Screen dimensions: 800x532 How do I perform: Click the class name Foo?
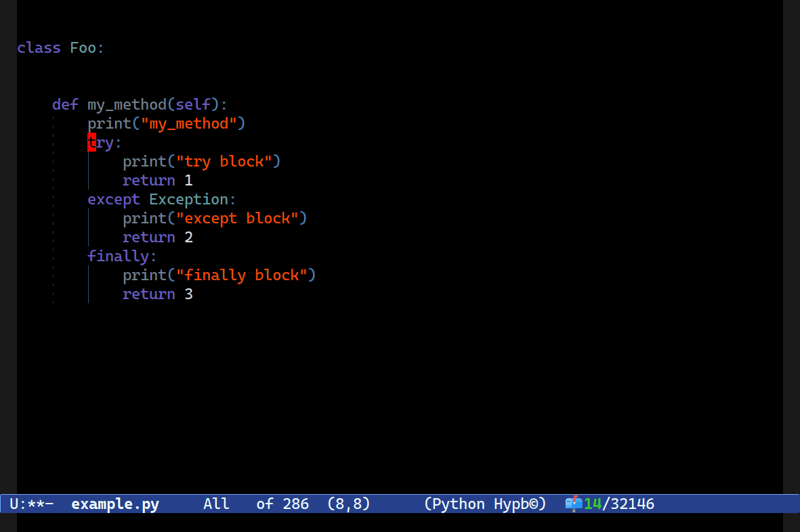[x=83, y=48]
